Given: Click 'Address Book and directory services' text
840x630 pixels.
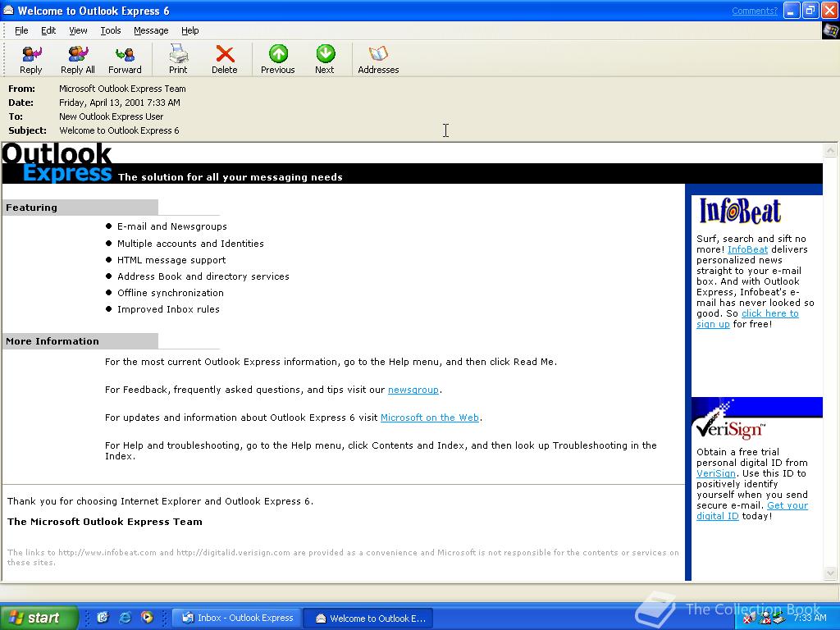Looking at the screenshot, I should (x=203, y=276).
